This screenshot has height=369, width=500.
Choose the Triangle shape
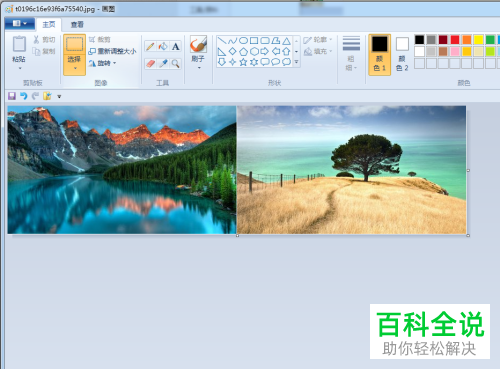(286, 41)
